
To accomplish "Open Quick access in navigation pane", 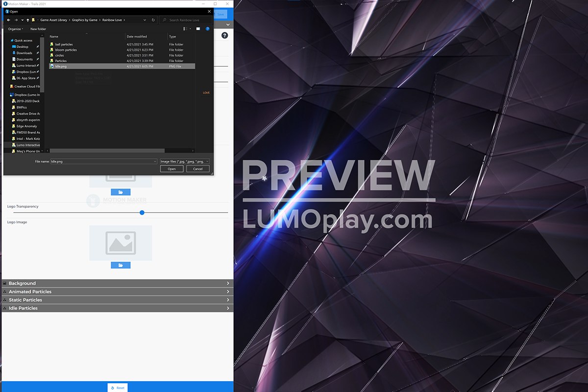I will 23,41.
